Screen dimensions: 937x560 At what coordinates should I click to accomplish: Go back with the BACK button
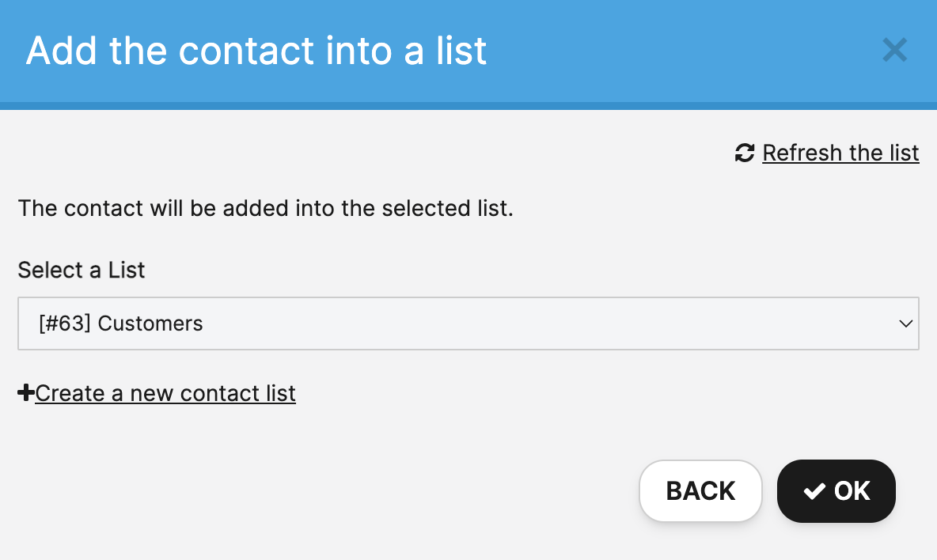click(700, 490)
